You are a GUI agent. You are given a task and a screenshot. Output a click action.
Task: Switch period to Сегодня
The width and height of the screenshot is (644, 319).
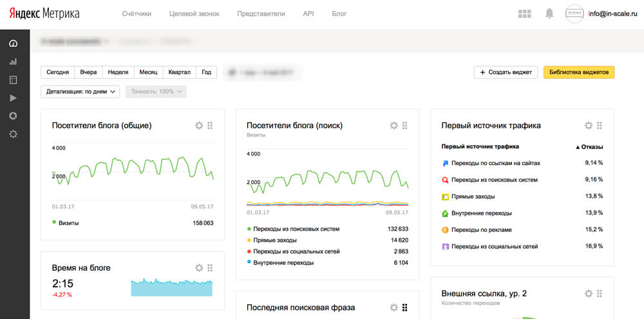(x=57, y=72)
